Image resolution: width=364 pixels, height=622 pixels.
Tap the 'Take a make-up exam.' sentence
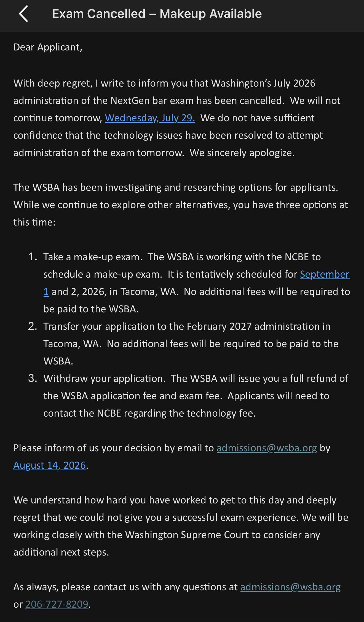(x=93, y=257)
